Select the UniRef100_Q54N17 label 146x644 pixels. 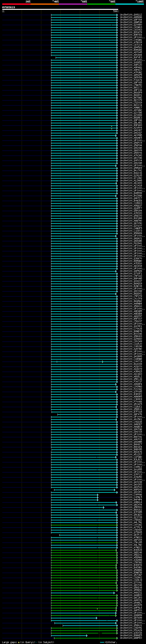131,603
